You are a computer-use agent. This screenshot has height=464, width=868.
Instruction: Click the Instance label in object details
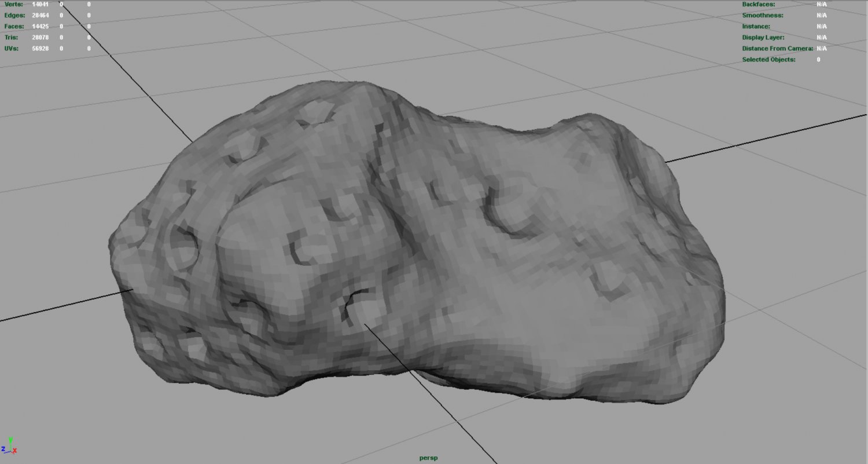tap(756, 26)
